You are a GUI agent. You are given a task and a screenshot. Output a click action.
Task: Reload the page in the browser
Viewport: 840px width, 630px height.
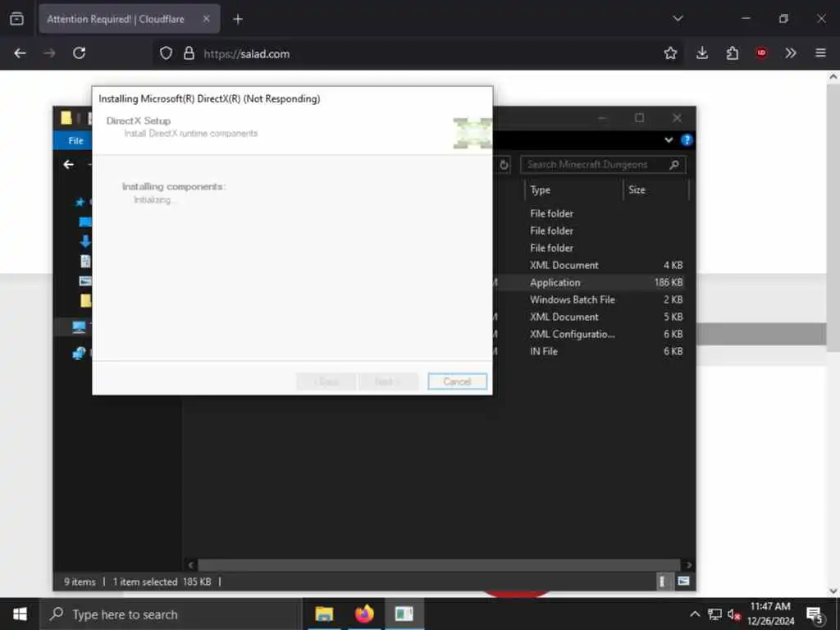(x=80, y=53)
